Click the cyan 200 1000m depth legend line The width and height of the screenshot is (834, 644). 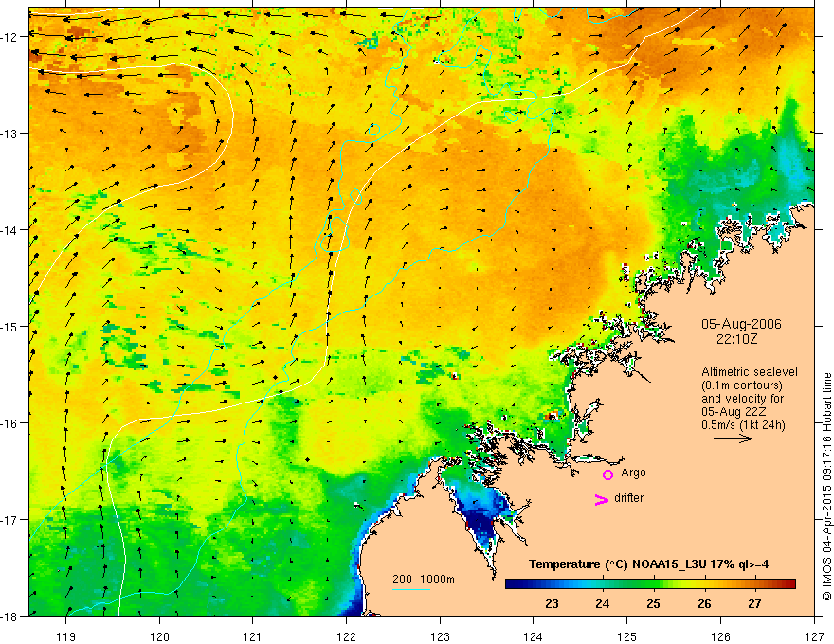coord(411,589)
